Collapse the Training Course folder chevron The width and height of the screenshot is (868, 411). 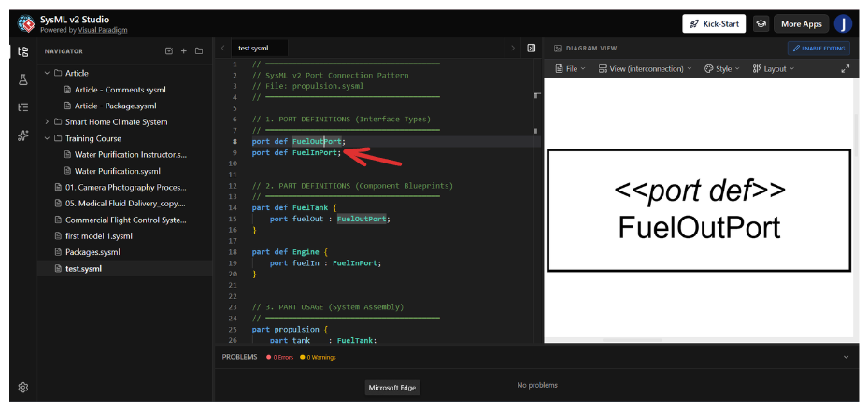[47, 138]
